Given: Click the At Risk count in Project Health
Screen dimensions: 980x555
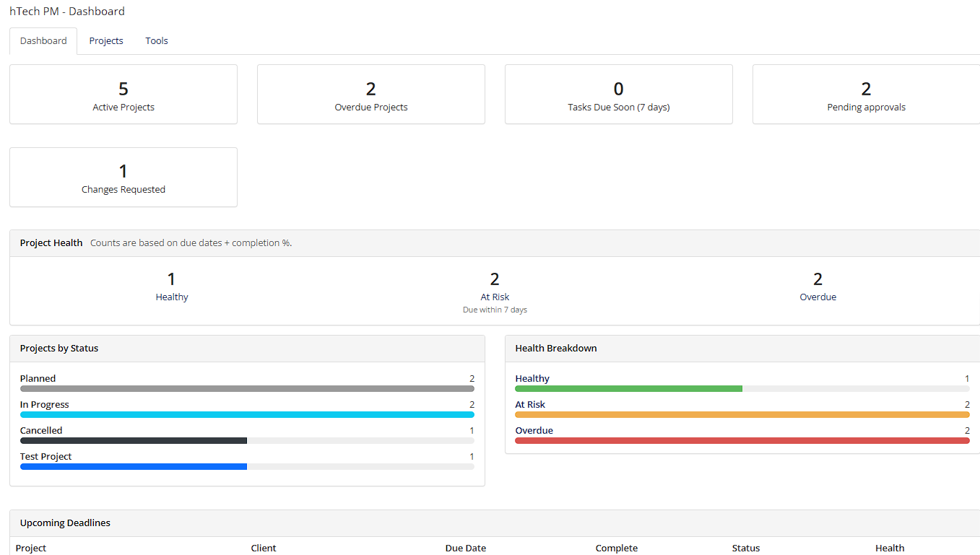Looking at the screenshot, I should (x=495, y=279).
